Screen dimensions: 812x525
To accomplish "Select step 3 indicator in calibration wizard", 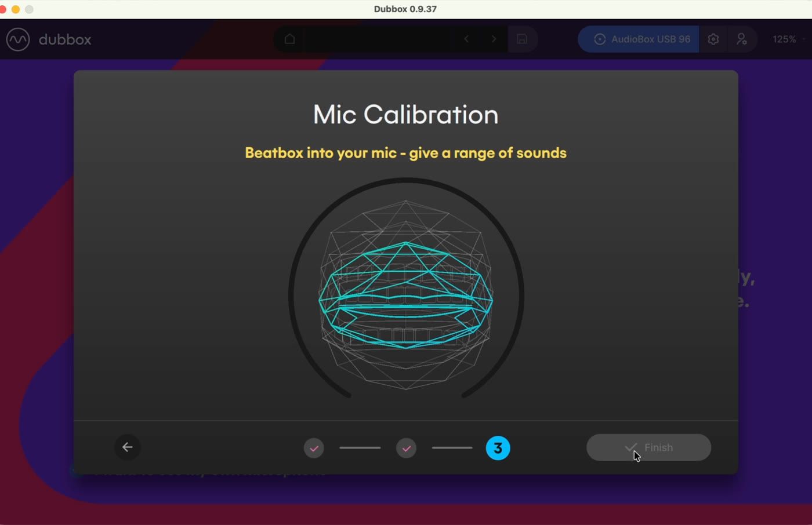I will (498, 448).
